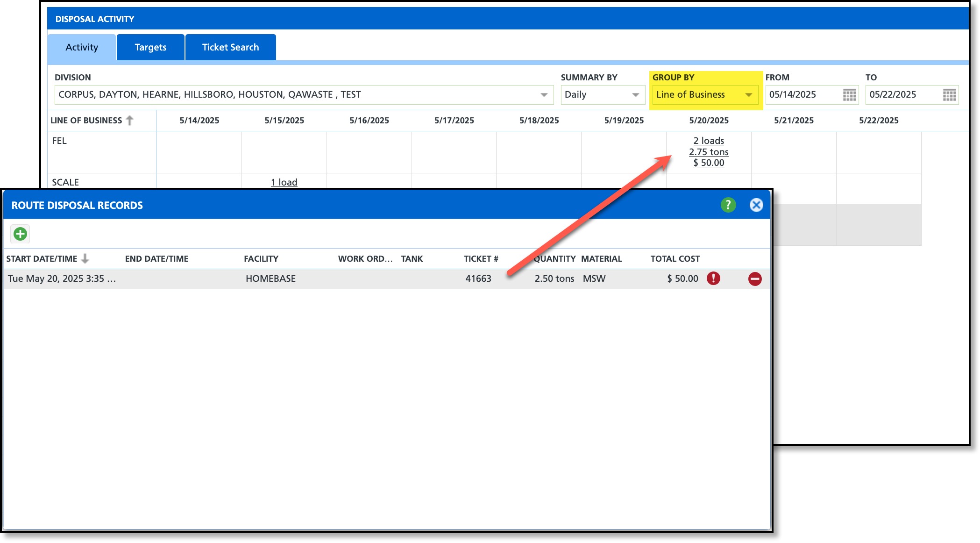
Task: Click the red error alert icon
Action: pyautogui.click(x=713, y=279)
